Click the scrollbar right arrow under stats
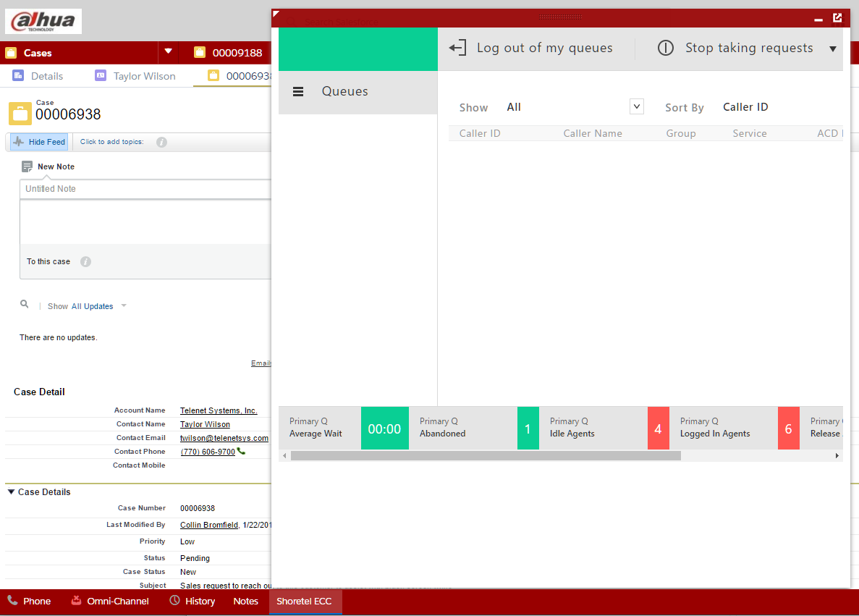This screenshot has width=859, height=616. tap(837, 456)
